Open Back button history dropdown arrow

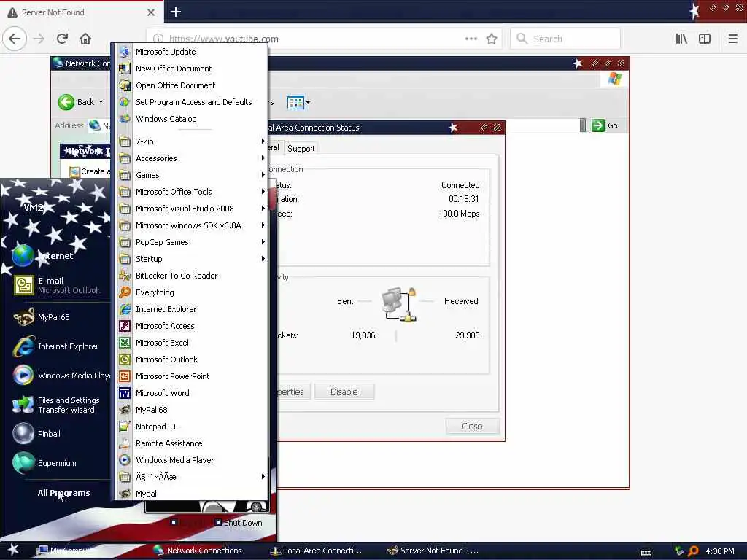click(x=101, y=102)
